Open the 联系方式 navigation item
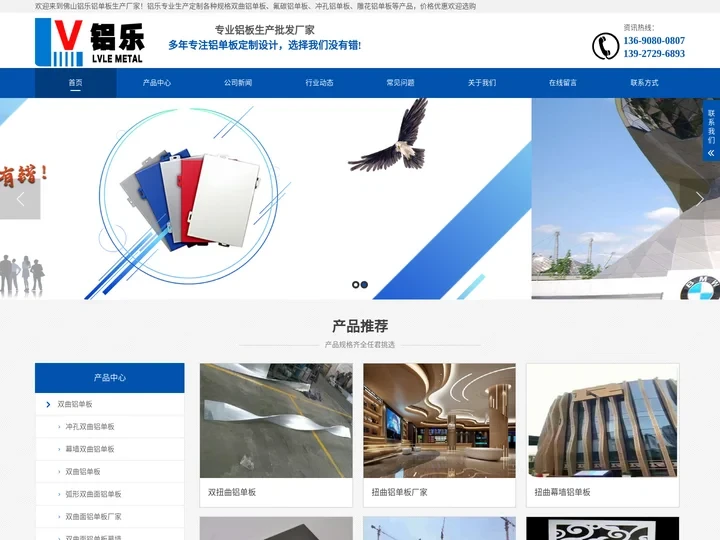 [x=644, y=83]
